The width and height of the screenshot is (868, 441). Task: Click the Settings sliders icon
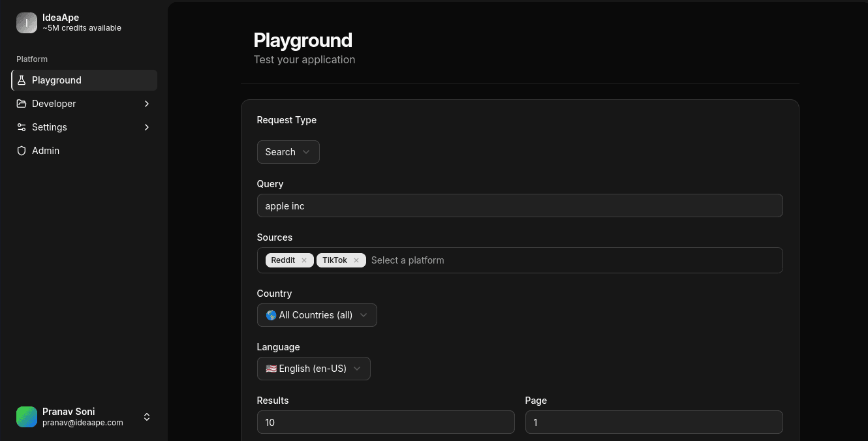coord(22,127)
